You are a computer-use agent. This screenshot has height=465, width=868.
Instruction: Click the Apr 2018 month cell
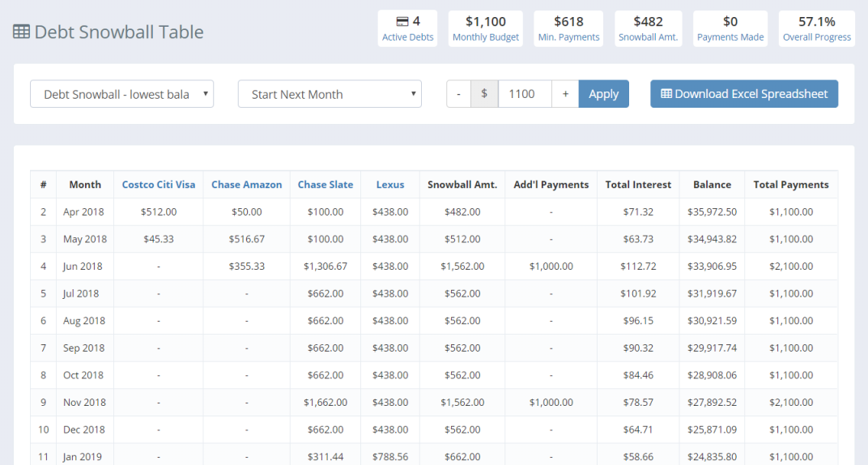point(83,212)
